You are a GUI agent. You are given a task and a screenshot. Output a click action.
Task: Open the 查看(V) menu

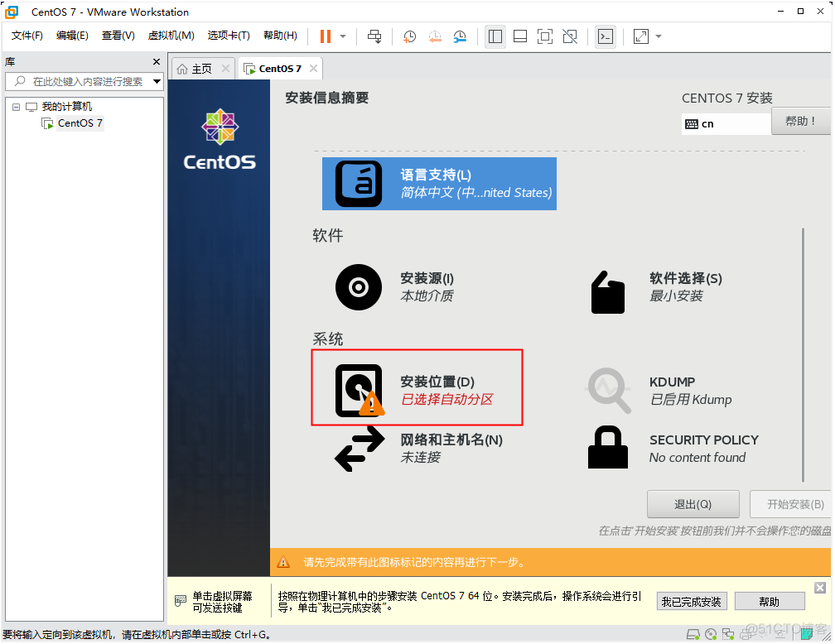(118, 35)
